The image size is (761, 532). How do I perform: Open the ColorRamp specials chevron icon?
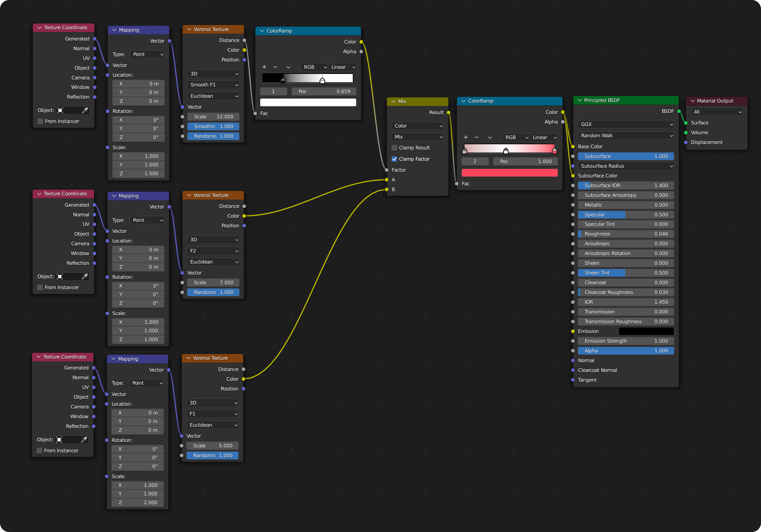(x=288, y=67)
